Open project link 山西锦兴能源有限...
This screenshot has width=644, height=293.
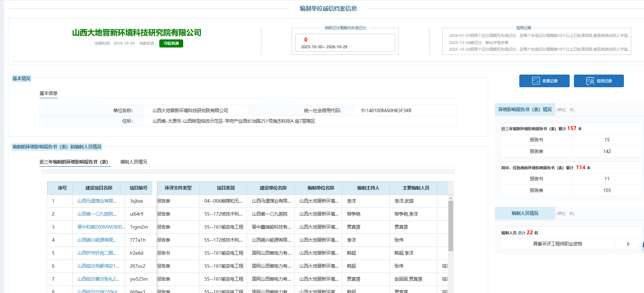(x=97, y=240)
